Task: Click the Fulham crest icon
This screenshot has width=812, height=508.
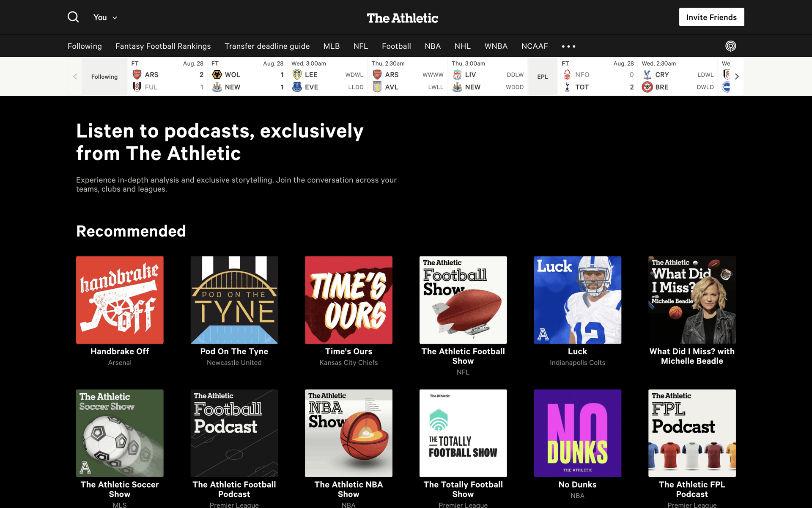Action: click(137, 87)
